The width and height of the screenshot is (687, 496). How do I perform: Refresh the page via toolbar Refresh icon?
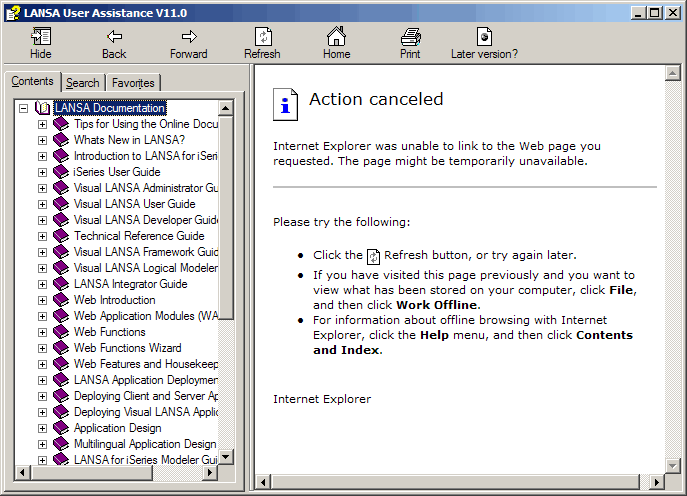[x=263, y=36]
